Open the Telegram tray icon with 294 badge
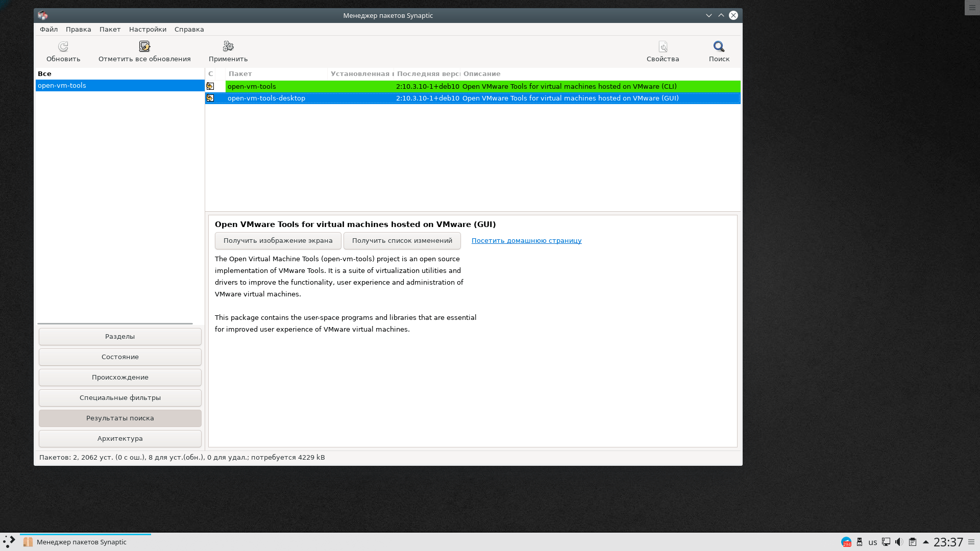Screen dimensions: 980x551 pos(846,542)
